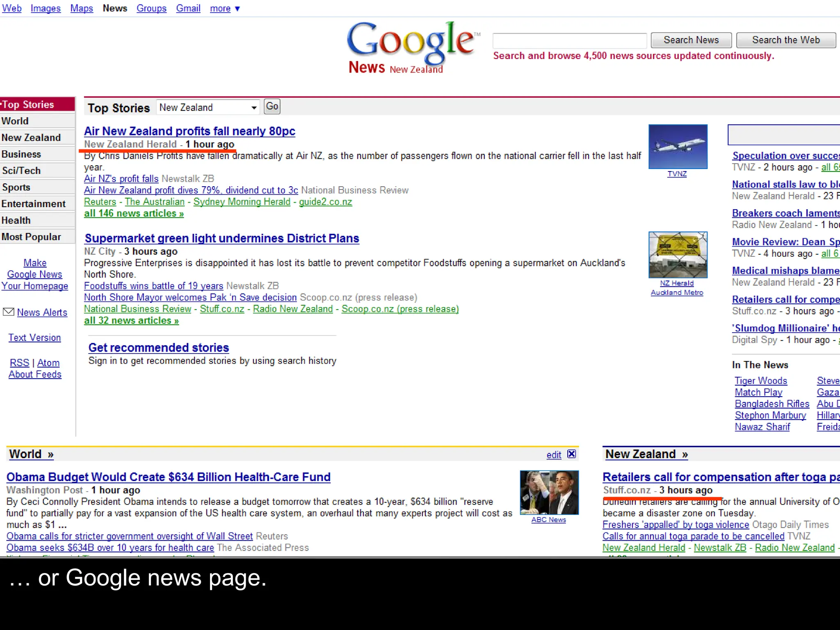Select Entertainment section in the sidebar
The image size is (840, 630).
tap(37, 204)
